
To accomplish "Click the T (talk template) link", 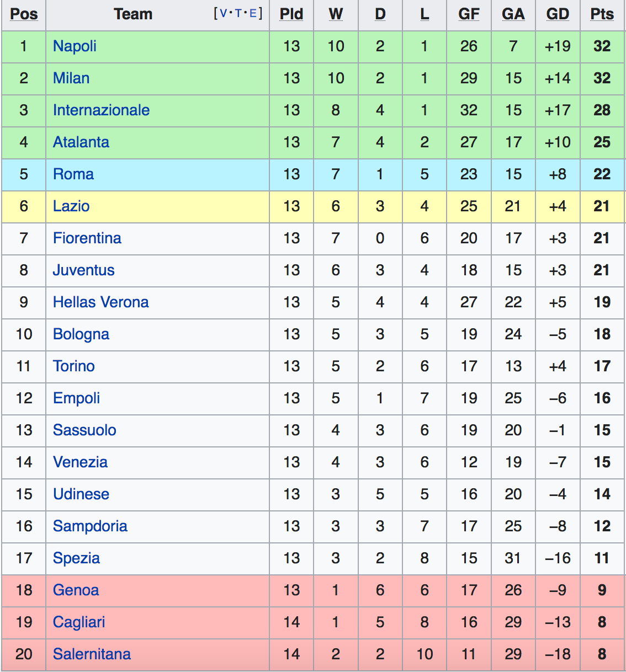I will (x=238, y=14).
